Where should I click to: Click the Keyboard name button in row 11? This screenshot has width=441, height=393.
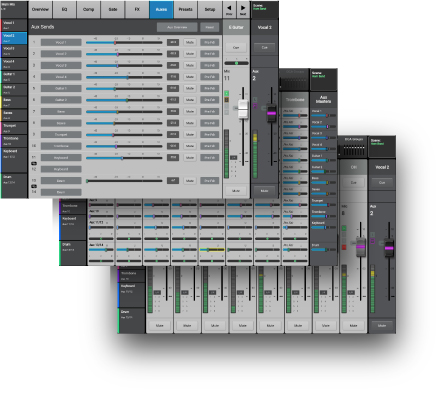[61, 158]
